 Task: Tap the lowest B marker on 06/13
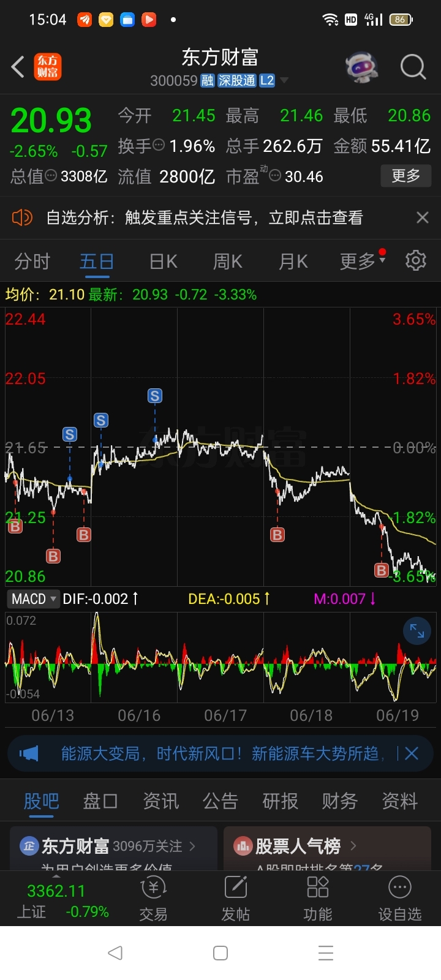pos(53,556)
